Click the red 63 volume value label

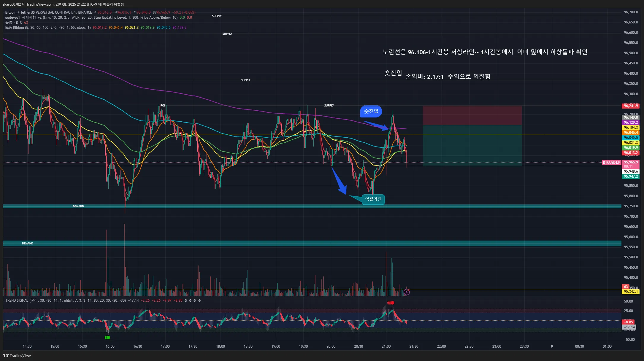coord(626,287)
